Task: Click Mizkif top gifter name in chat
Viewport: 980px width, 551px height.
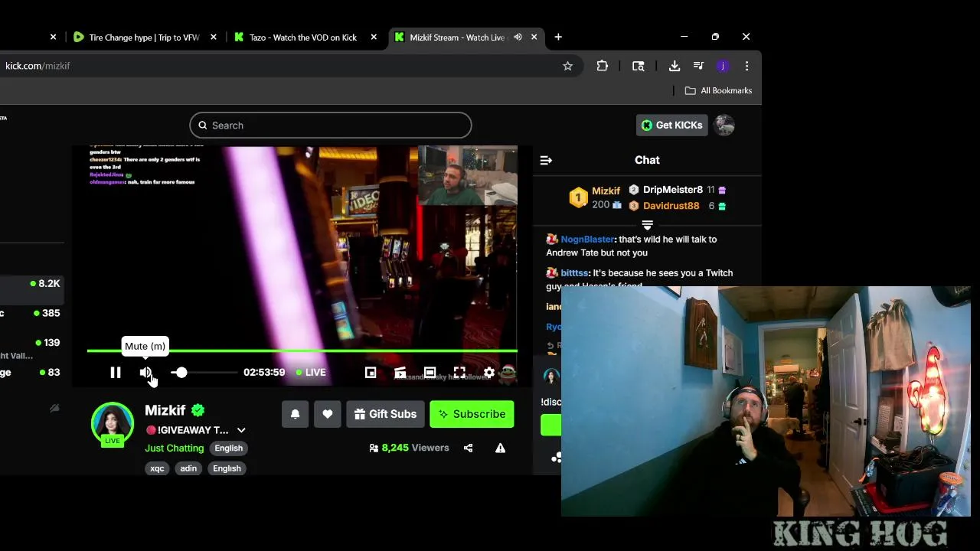Action: [606, 191]
